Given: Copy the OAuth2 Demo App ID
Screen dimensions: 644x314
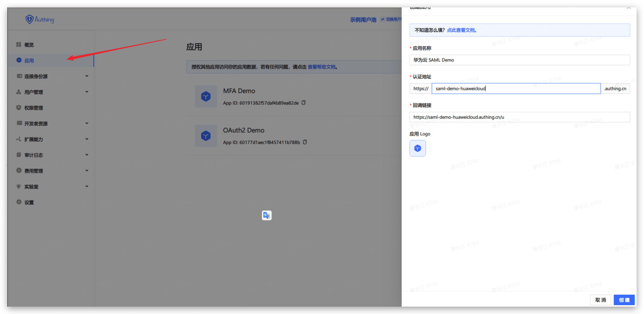Looking at the screenshot, I should pyautogui.click(x=305, y=142).
